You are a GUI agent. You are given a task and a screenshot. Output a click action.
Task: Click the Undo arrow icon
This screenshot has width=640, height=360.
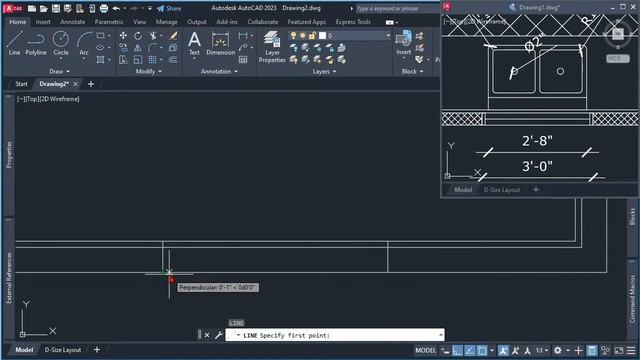[116, 8]
